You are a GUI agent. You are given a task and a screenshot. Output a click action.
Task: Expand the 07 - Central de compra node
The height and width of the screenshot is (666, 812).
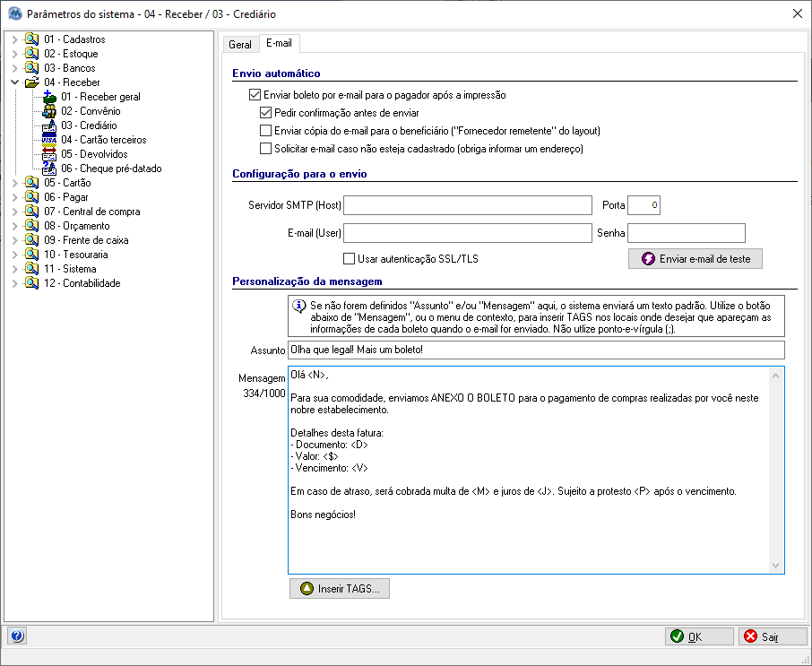(x=14, y=212)
